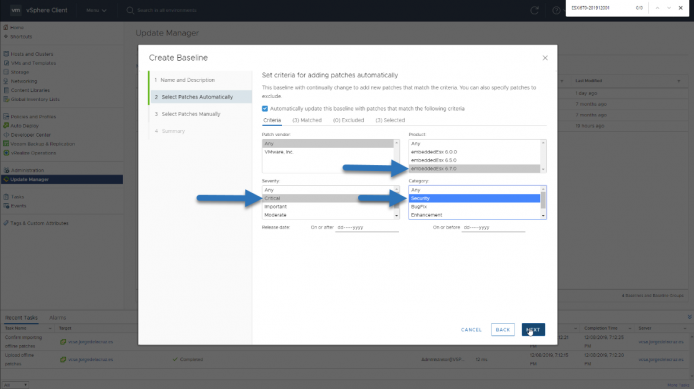
Task: Open the (3) Selected tab
Action: coord(390,120)
